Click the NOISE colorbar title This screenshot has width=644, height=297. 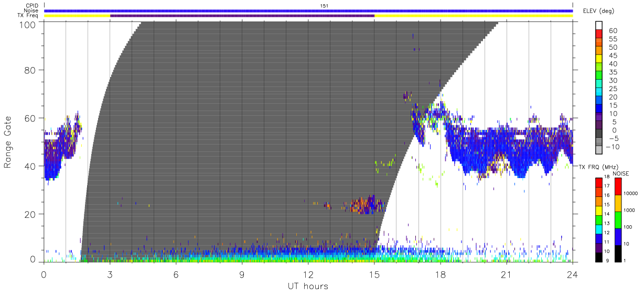620,173
